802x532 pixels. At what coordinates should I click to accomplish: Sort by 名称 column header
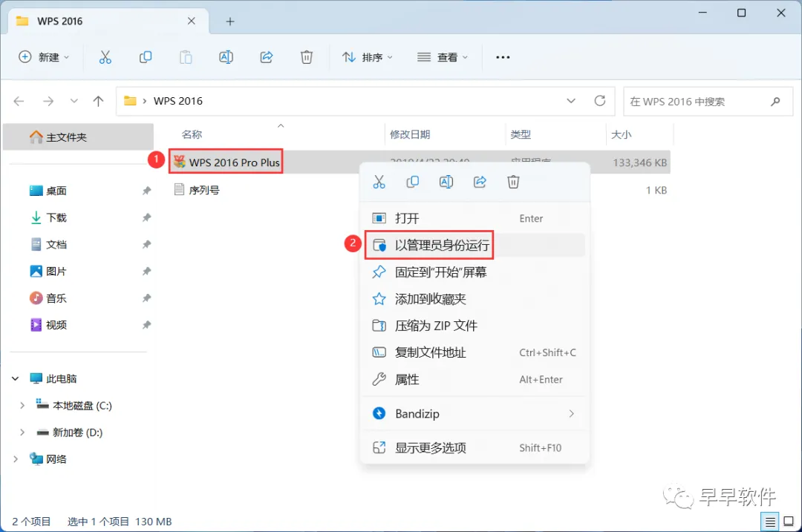tap(192, 134)
